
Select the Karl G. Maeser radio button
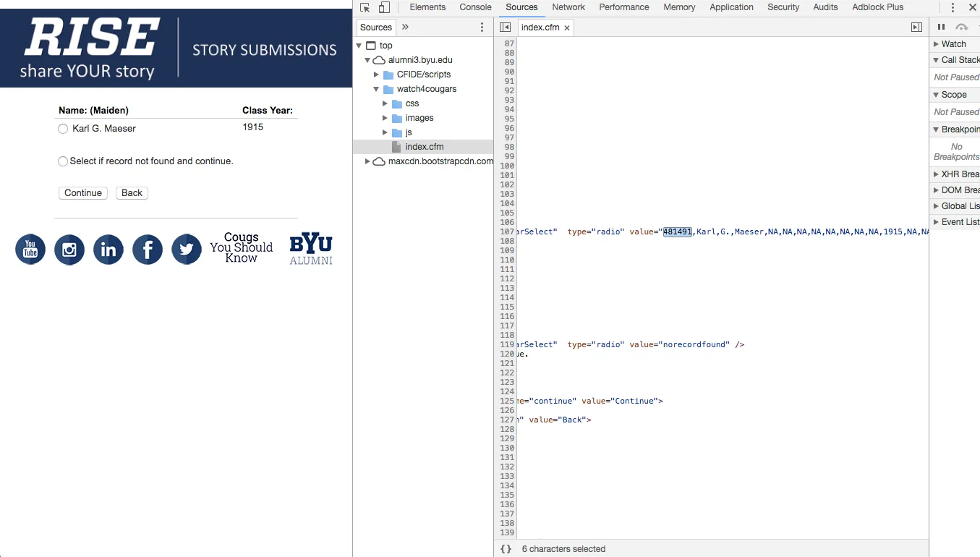pyautogui.click(x=63, y=129)
